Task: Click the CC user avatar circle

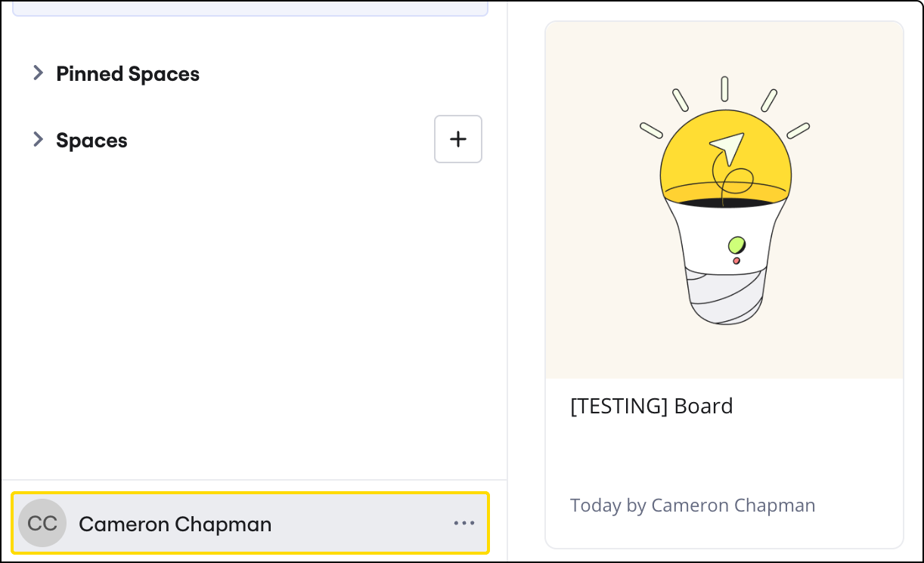Action: pyautogui.click(x=42, y=524)
